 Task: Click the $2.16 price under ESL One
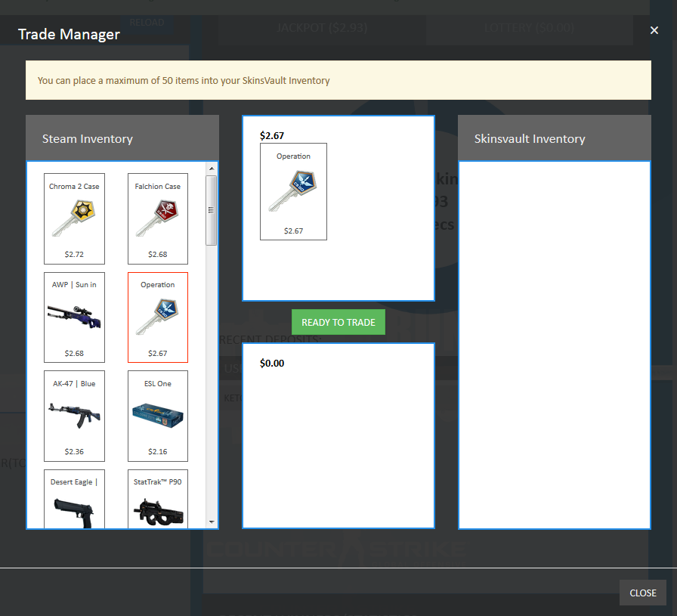pyautogui.click(x=158, y=452)
